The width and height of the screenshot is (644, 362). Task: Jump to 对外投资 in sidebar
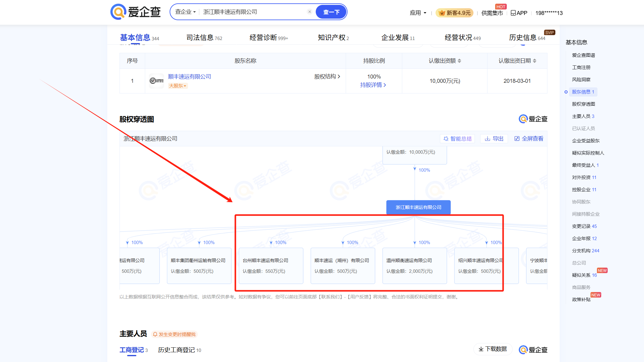click(x=584, y=177)
